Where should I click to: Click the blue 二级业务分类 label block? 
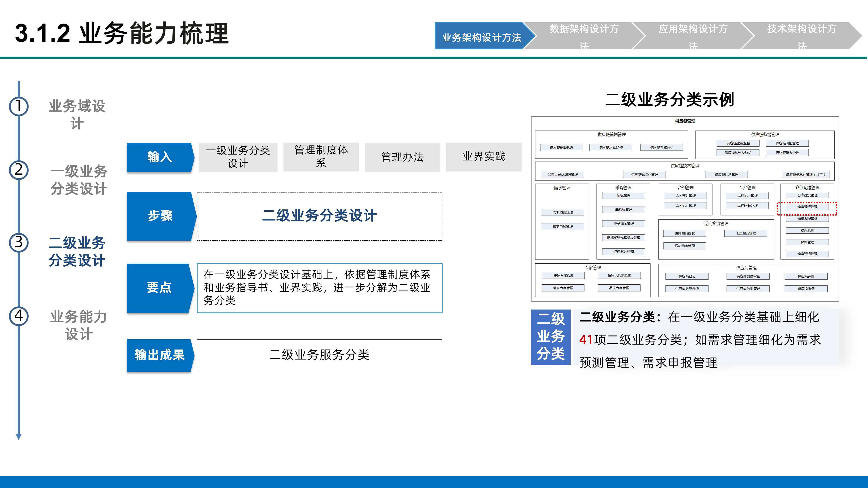[551, 337]
